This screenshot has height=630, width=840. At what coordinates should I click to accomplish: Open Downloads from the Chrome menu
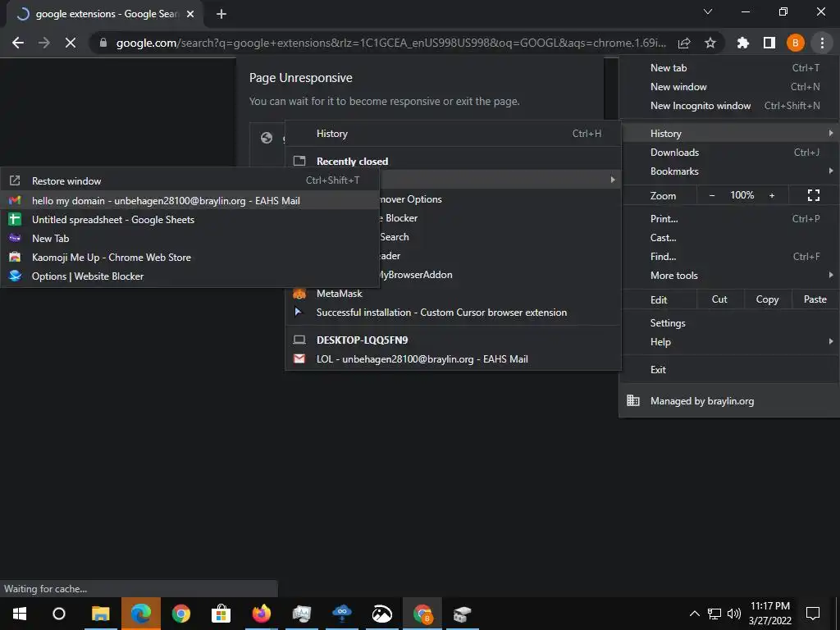tap(729, 152)
